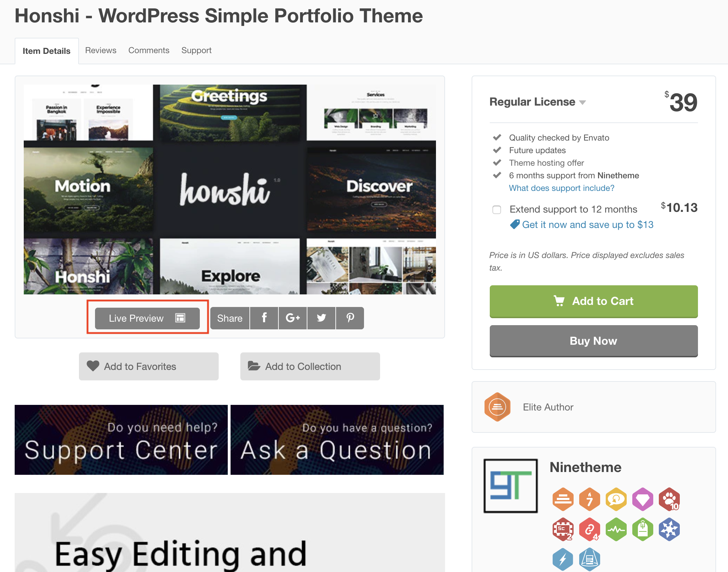Viewport: 728px width, 572px height.
Task: Select the Item Details tab
Action: [x=46, y=51]
